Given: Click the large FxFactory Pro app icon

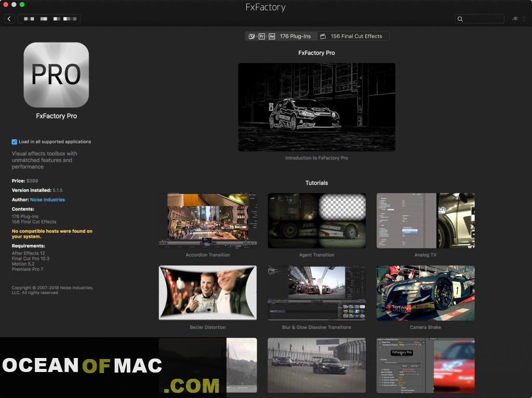Looking at the screenshot, I should 56,75.
